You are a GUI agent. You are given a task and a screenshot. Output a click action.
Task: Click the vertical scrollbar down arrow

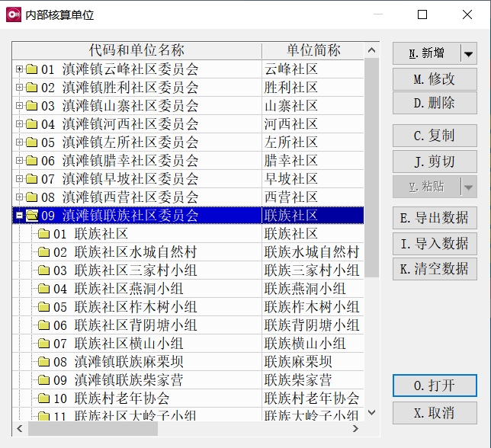[x=371, y=412]
